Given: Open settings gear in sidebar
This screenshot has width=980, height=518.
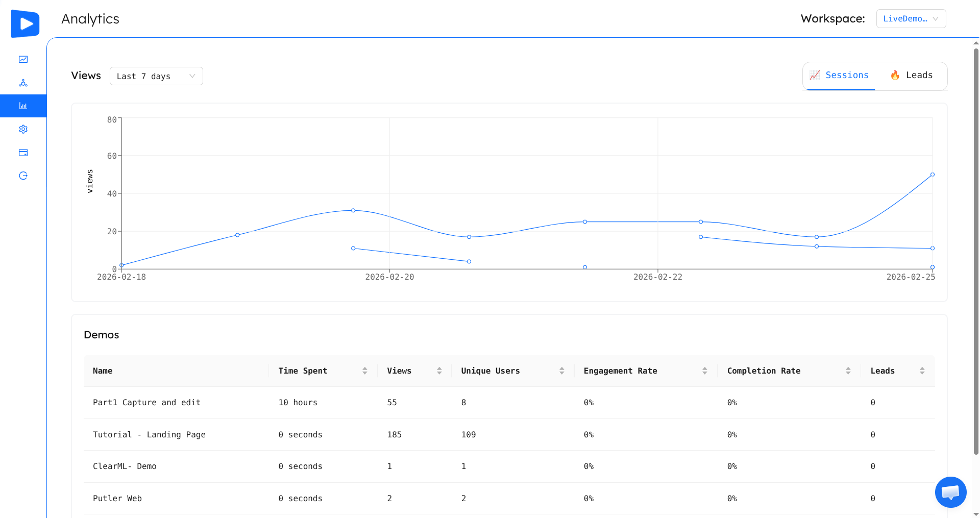Looking at the screenshot, I should 23,129.
